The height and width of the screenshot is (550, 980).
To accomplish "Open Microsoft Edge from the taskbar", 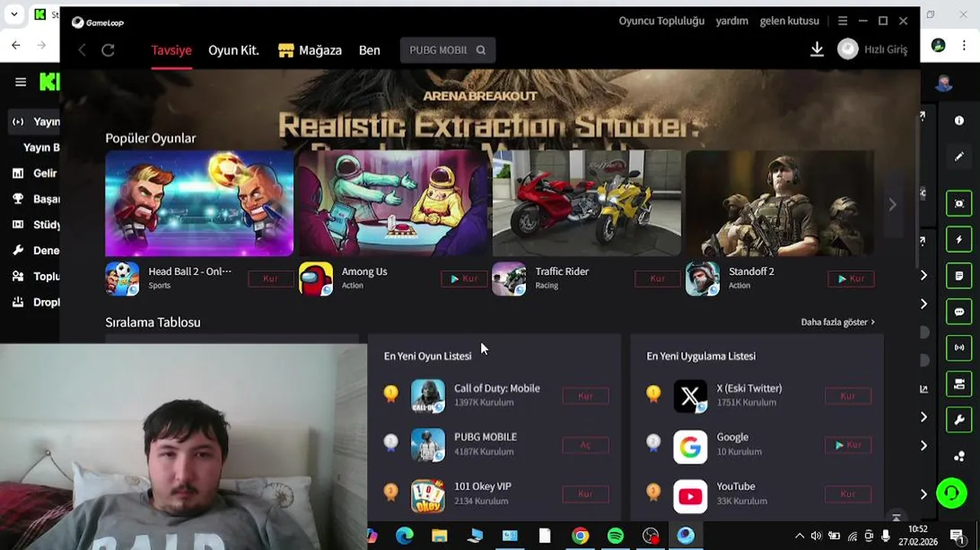I will point(405,536).
